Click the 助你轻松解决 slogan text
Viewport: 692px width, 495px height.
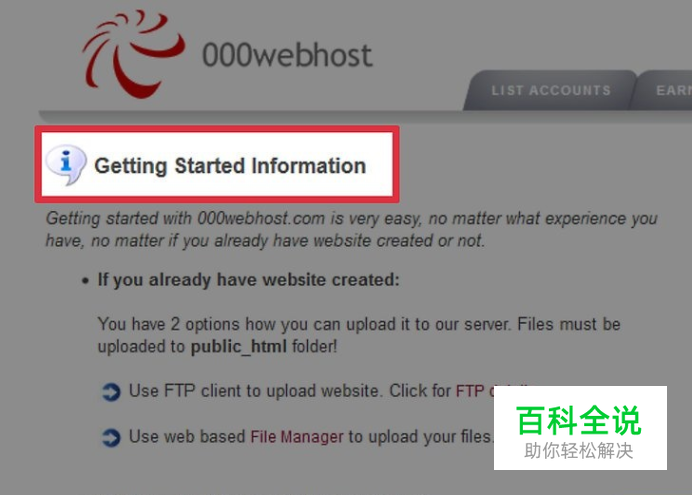pos(579,451)
